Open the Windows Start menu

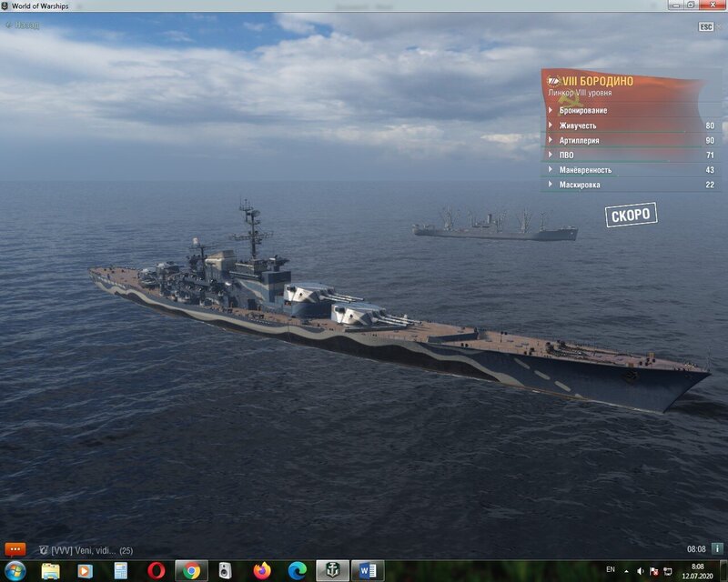[x=15, y=571]
